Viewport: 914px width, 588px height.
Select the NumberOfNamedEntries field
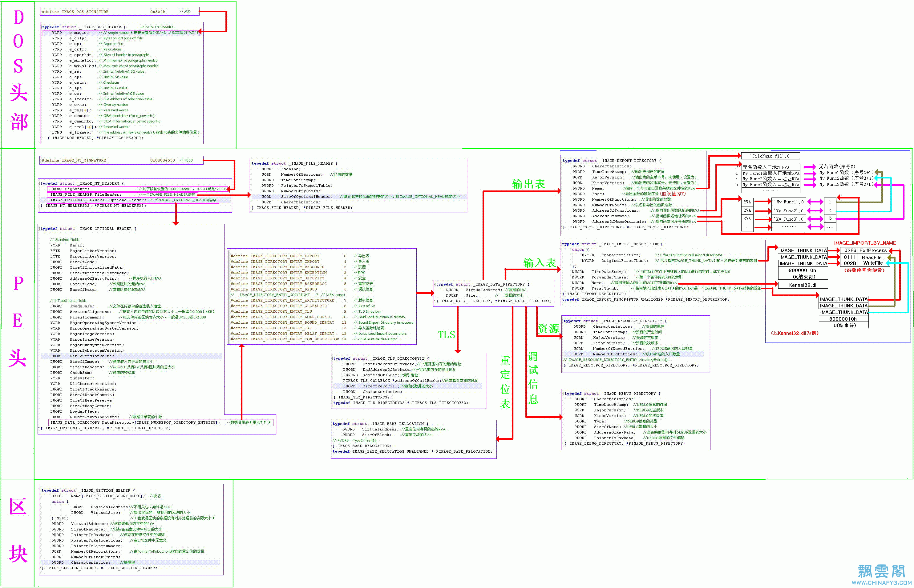[633, 349]
